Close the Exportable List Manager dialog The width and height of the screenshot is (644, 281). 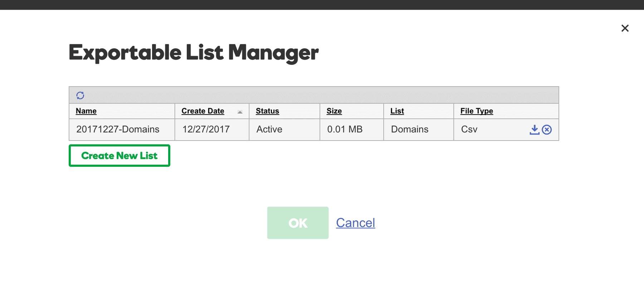(x=625, y=28)
